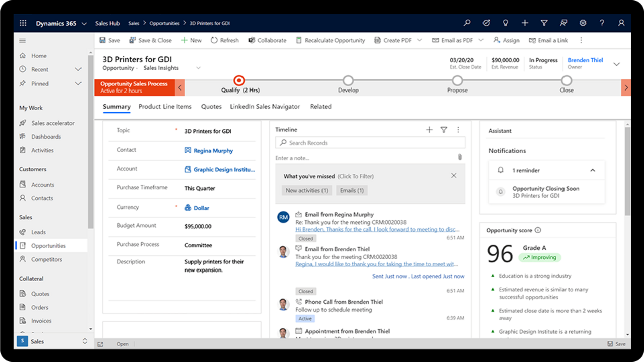Dismiss the What you've missed panel
This screenshot has width=644, height=362.
click(x=454, y=176)
